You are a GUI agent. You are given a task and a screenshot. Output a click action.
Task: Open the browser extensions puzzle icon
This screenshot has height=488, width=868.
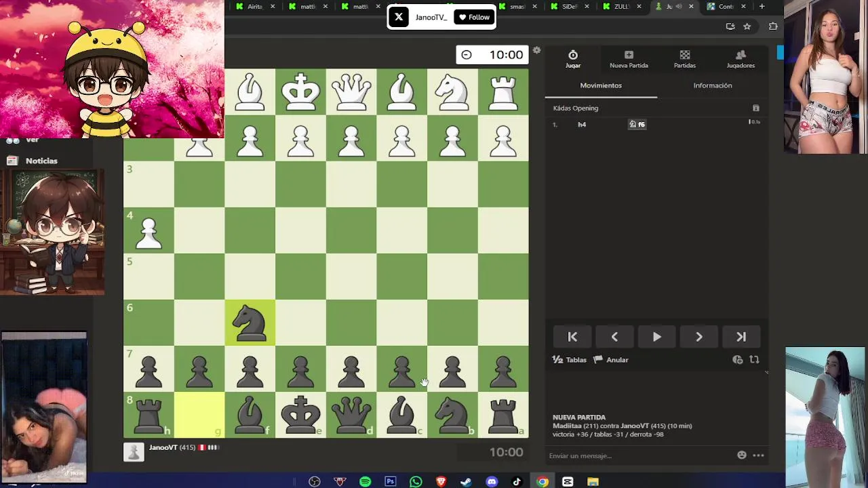773,26
